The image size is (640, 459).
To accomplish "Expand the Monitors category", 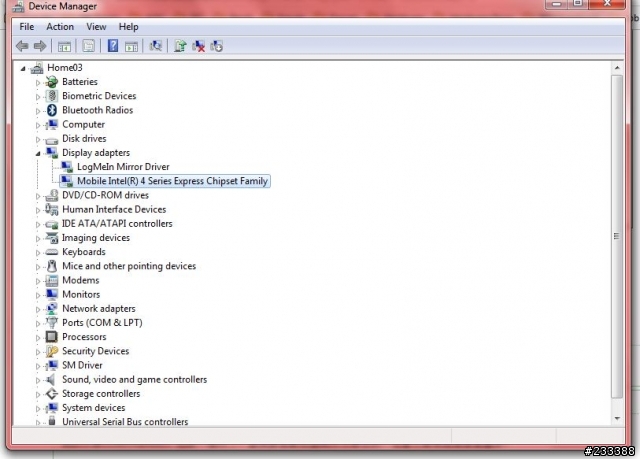I will coord(38,295).
